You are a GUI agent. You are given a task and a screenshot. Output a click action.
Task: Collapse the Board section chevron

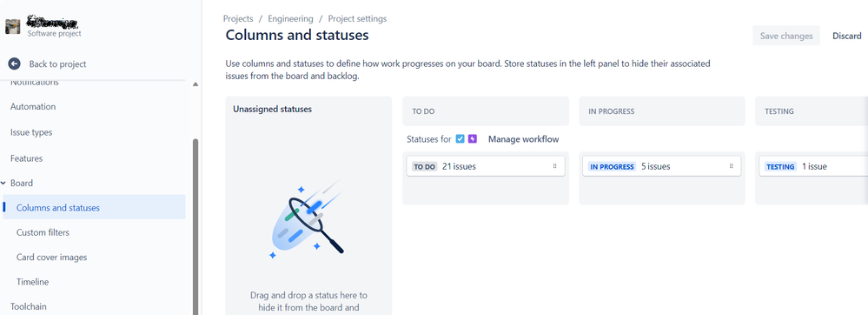[3, 183]
